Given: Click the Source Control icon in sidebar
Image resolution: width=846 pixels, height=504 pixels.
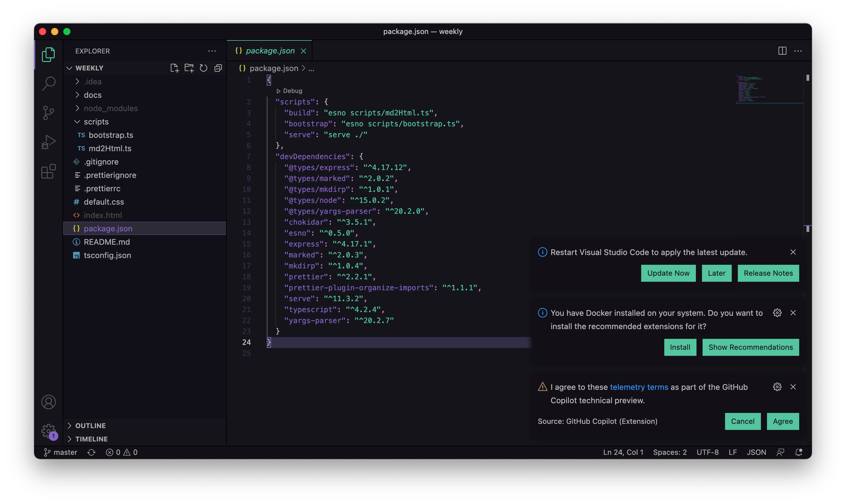Looking at the screenshot, I should coord(48,113).
